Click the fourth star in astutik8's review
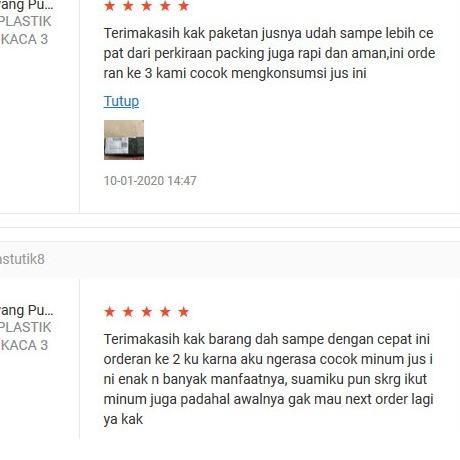 [165, 312]
